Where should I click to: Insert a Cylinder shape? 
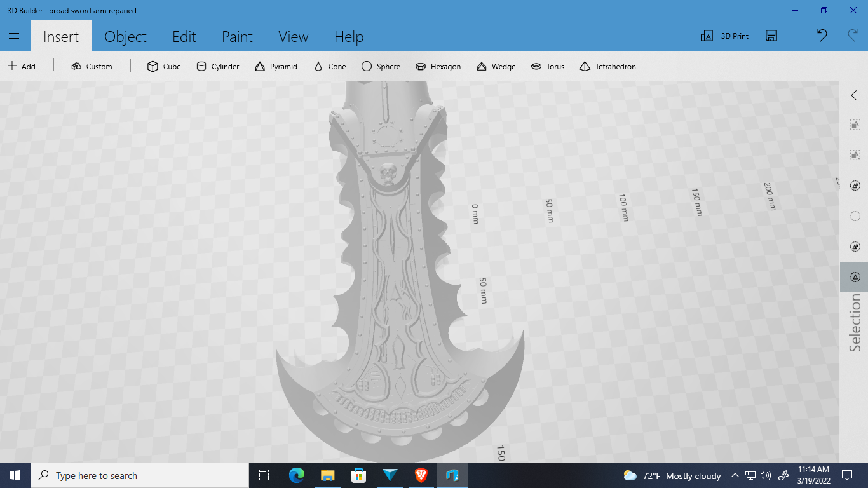[x=217, y=66]
